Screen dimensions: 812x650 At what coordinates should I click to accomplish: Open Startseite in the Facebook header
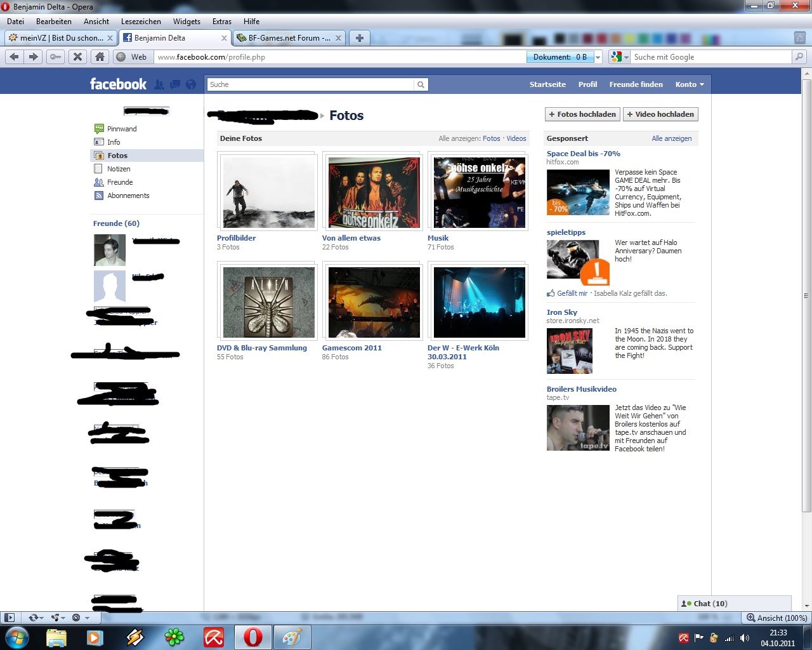[x=547, y=84]
